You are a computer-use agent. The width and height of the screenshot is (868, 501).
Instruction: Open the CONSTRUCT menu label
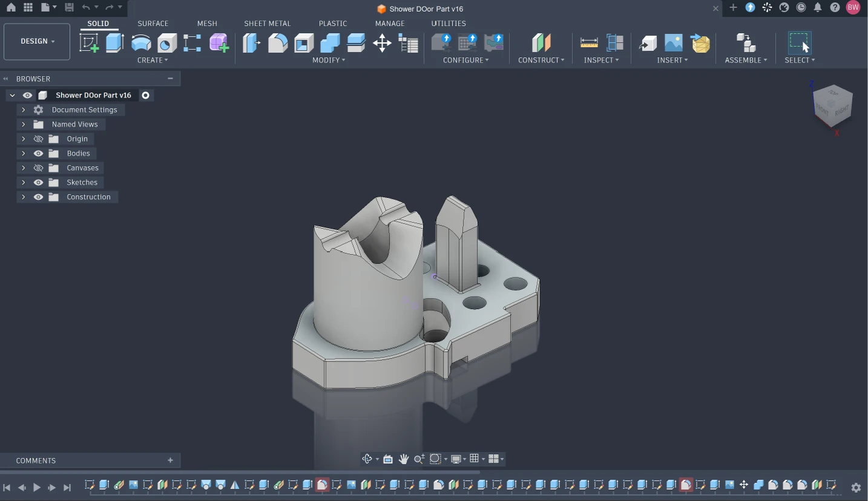point(541,60)
